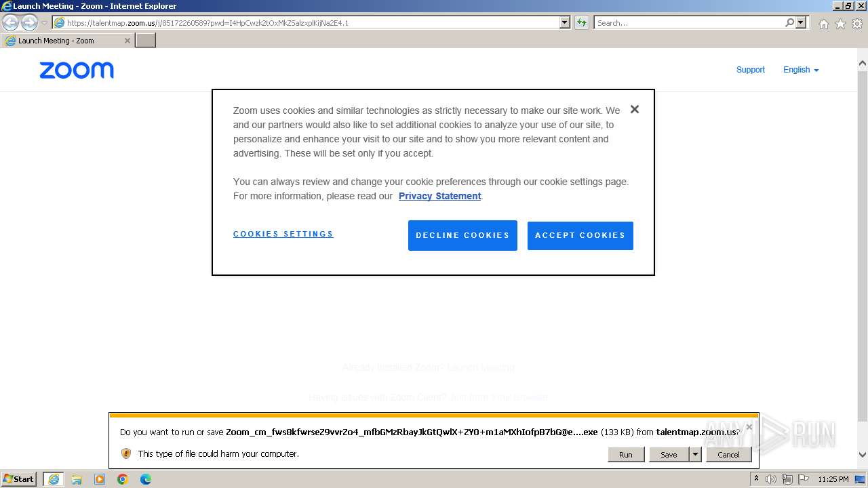Image resolution: width=868 pixels, height=488 pixels.
Task: Launch Chrome from the taskbar
Action: coord(123,479)
